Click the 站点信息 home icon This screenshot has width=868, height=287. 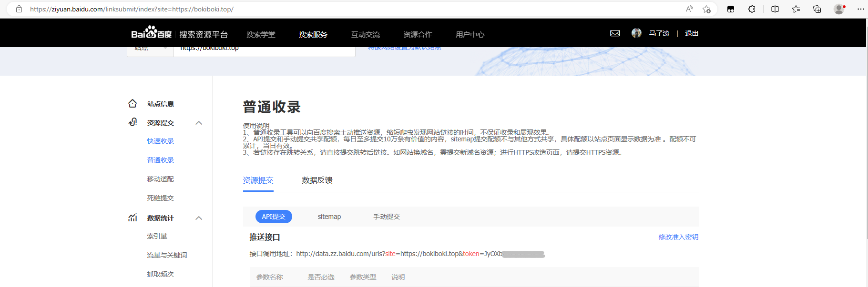[x=133, y=103]
